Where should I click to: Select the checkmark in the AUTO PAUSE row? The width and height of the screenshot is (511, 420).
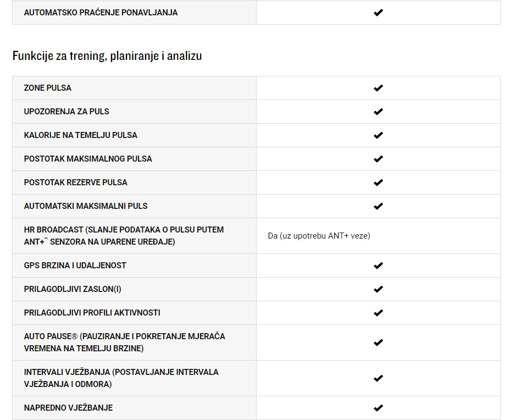coord(378,342)
